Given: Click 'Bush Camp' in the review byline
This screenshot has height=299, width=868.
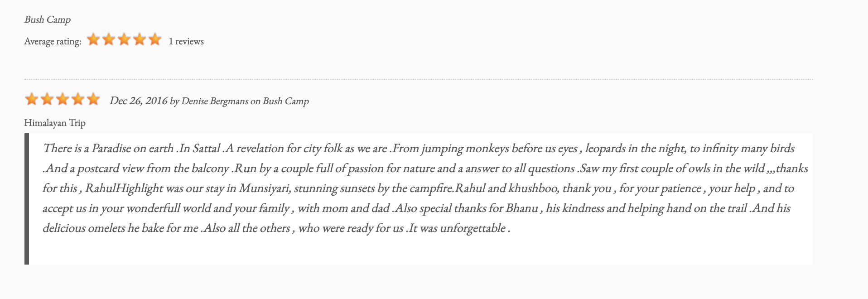Looking at the screenshot, I should pos(286,101).
